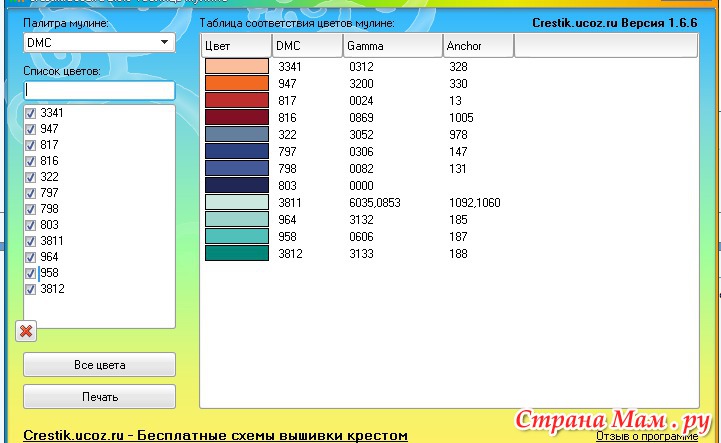The height and width of the screenshot is (443, 721).
Task: Toggle the 797 color checkbox
Action: (30, 193)
